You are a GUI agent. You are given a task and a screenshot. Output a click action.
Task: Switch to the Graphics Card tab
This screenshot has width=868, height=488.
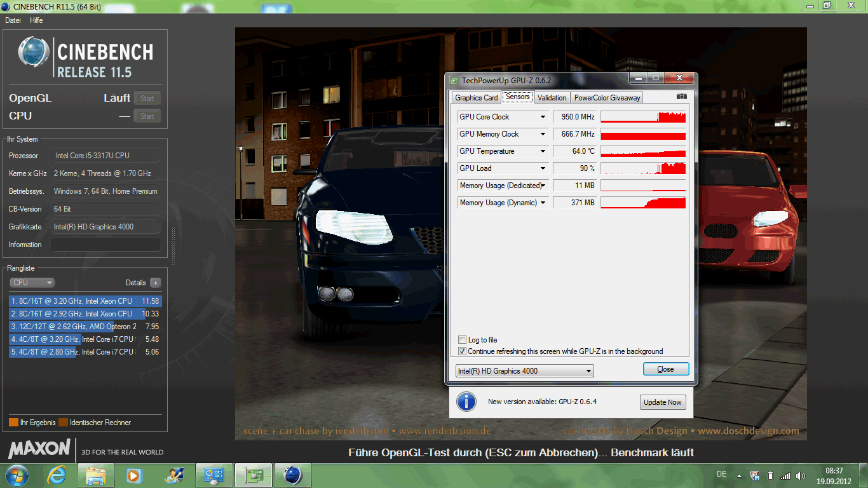[477, 98]
